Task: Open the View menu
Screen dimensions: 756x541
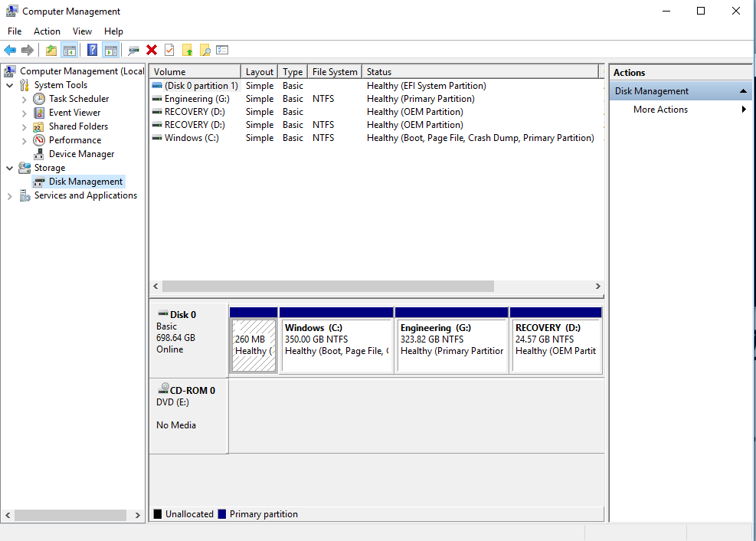Action: [82, 31]
